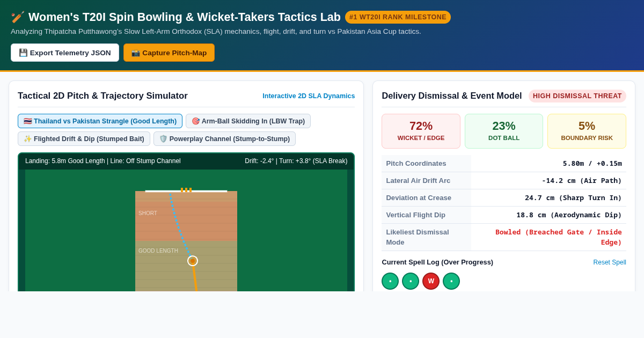Select Arm-Ball Skidding In (LBW Trap) tab
Image resolution: width=644 pixels, height=338 pixels.
[x=248, y=121]
